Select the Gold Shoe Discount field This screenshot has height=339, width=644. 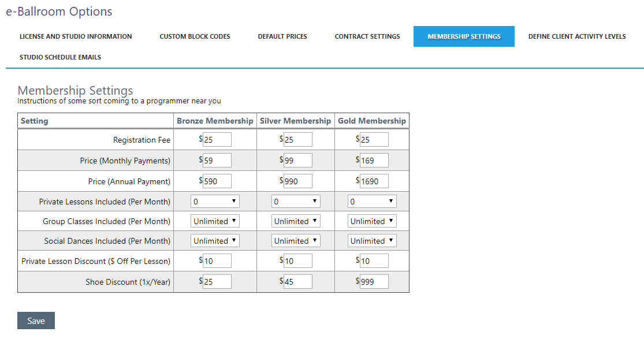(x=374, y=282)
